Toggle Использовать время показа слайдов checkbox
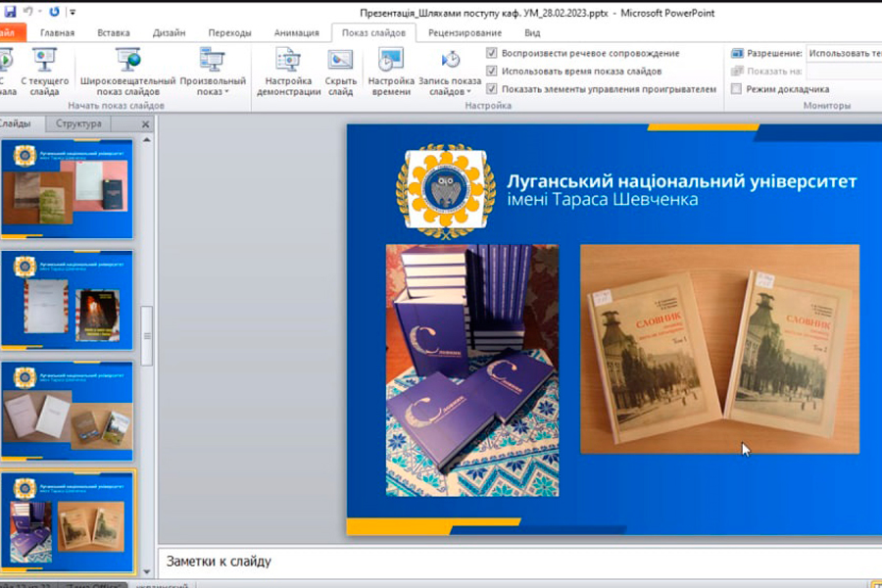Viewport: 882px width, 588px height. tap(492, 72)
